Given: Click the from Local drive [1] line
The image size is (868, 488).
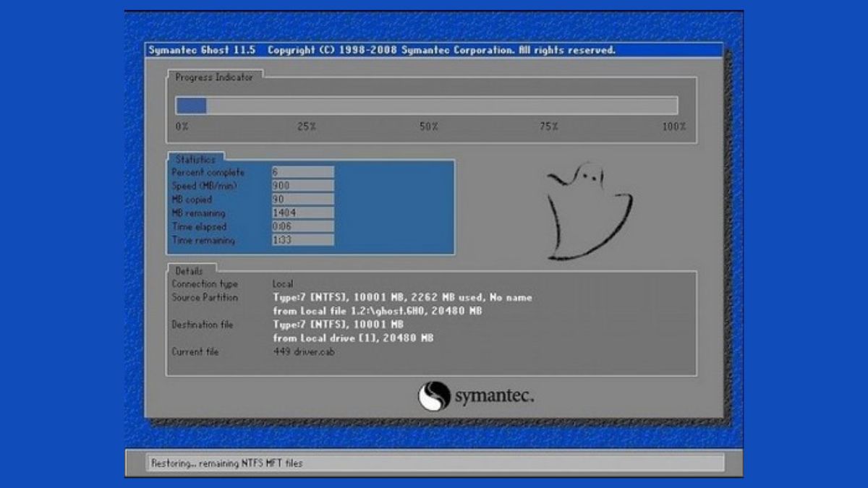Looking at the screenshot, I should pos(353,338).
